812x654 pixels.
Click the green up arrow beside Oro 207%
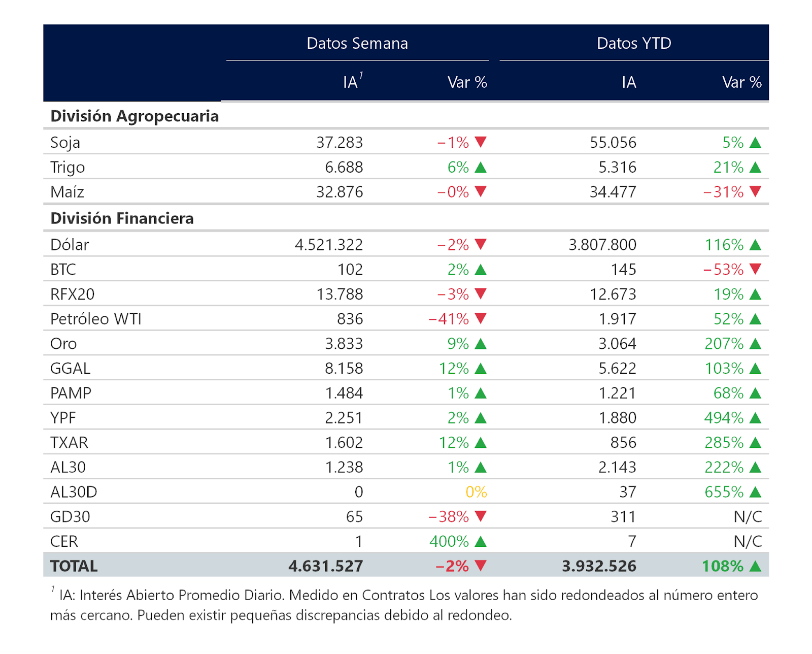[x=755, y=344]
